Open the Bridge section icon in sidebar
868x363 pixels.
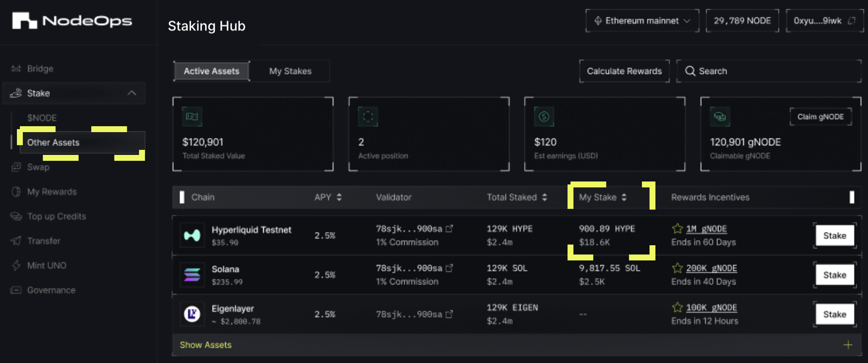coord(16,68)
